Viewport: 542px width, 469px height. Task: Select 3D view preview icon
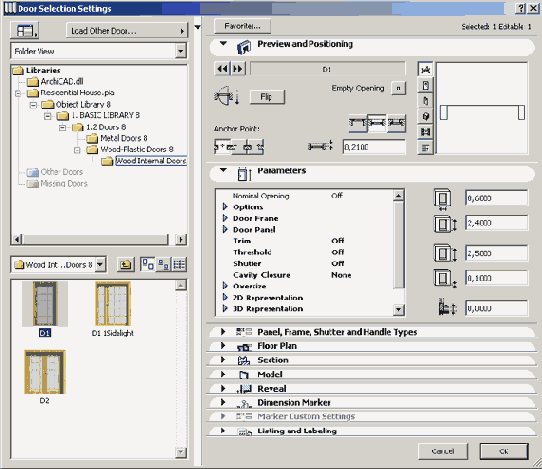pos(426,116)
